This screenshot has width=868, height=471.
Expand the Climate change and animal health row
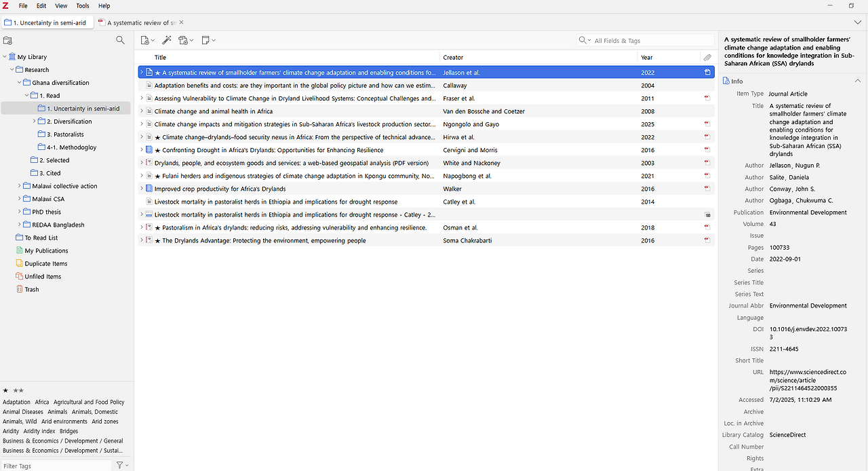click(142, 111)
